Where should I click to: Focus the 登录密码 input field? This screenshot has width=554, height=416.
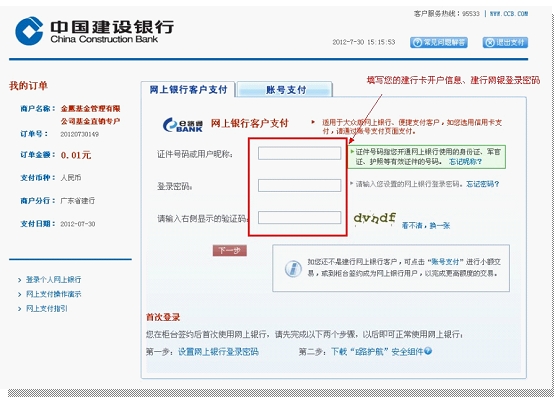click(299, 185)
